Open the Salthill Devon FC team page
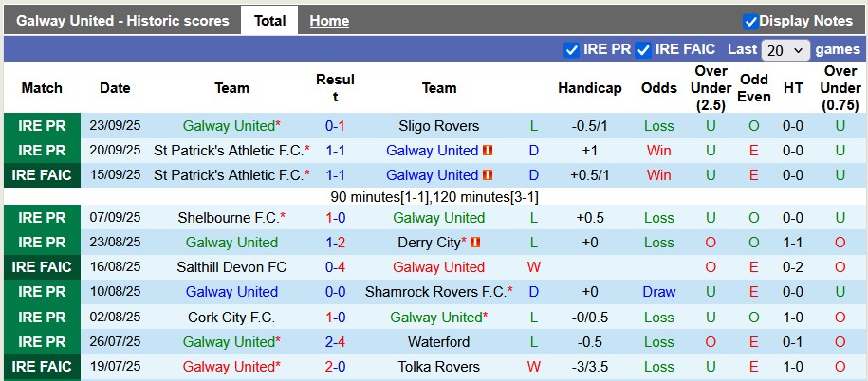The height and width of the screenshot is (381, 868). click(x=231, y=267)
